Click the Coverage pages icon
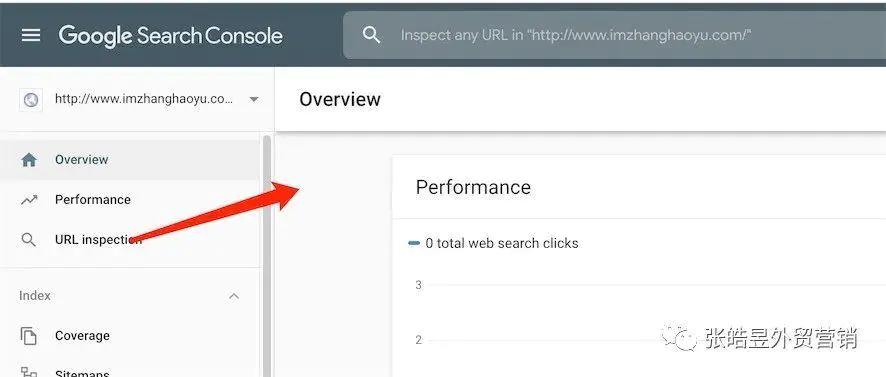Viewport: 886px width, 377px height. 29,336
